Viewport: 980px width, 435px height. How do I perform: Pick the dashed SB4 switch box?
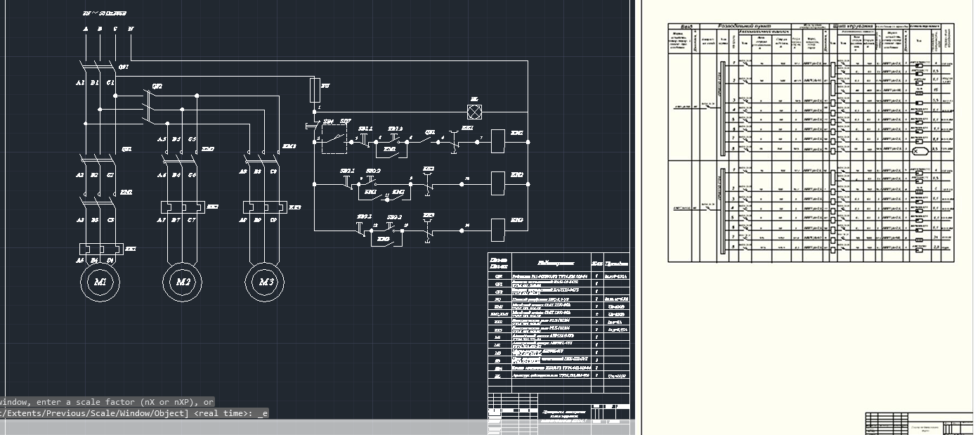(335, 140)
